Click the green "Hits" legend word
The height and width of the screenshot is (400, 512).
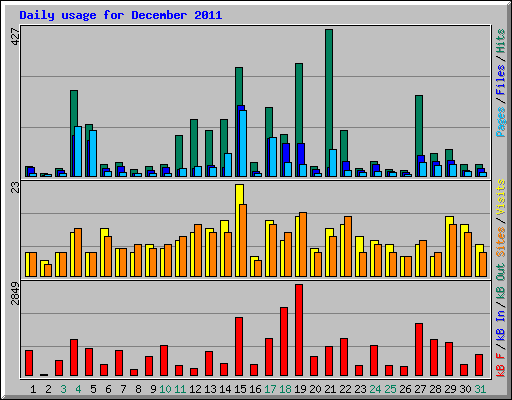point(500,41)
